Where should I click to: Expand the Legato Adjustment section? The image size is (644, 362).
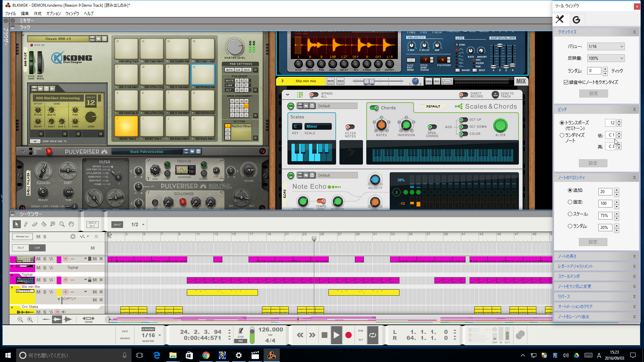[596, 266]
